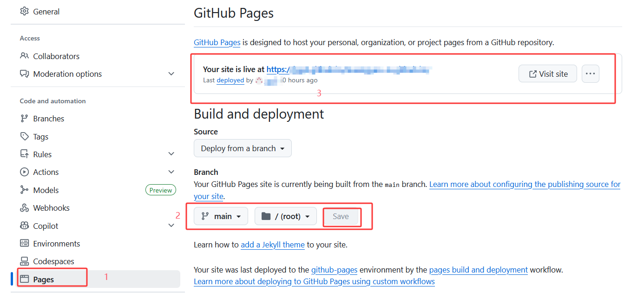
Task: Open the GitHub Pages documentation link
Action: (x=217, y=42)
